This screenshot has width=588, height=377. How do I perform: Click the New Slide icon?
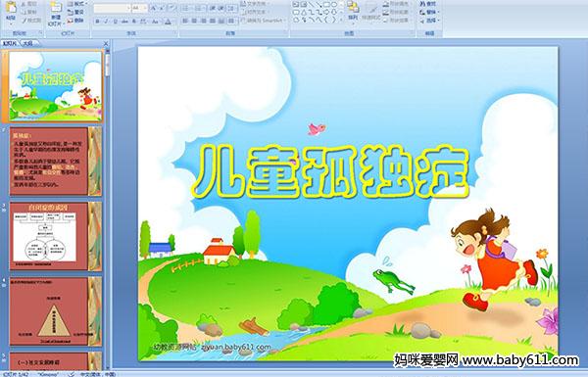click(56, 12)
